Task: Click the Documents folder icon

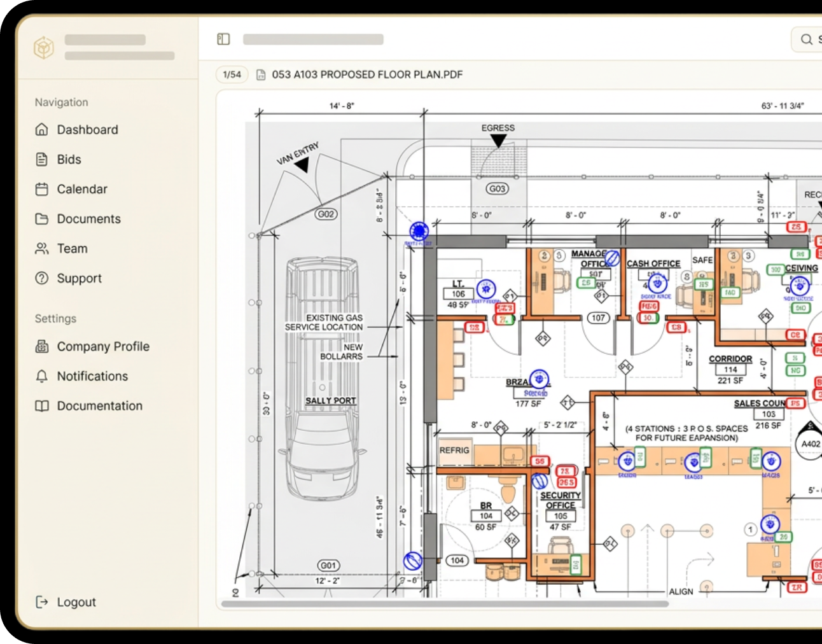Action: 42,219
